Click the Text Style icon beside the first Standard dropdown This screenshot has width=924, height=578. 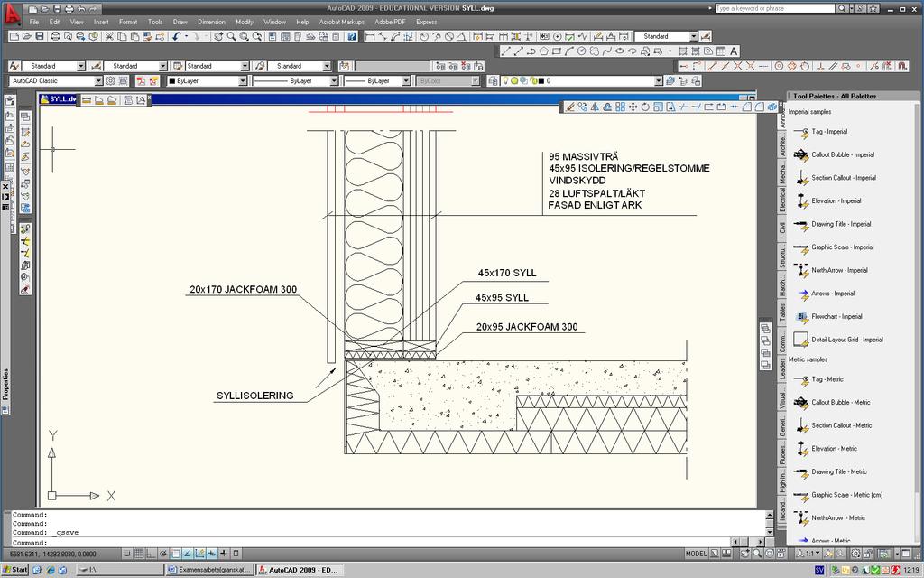(14, 66)
